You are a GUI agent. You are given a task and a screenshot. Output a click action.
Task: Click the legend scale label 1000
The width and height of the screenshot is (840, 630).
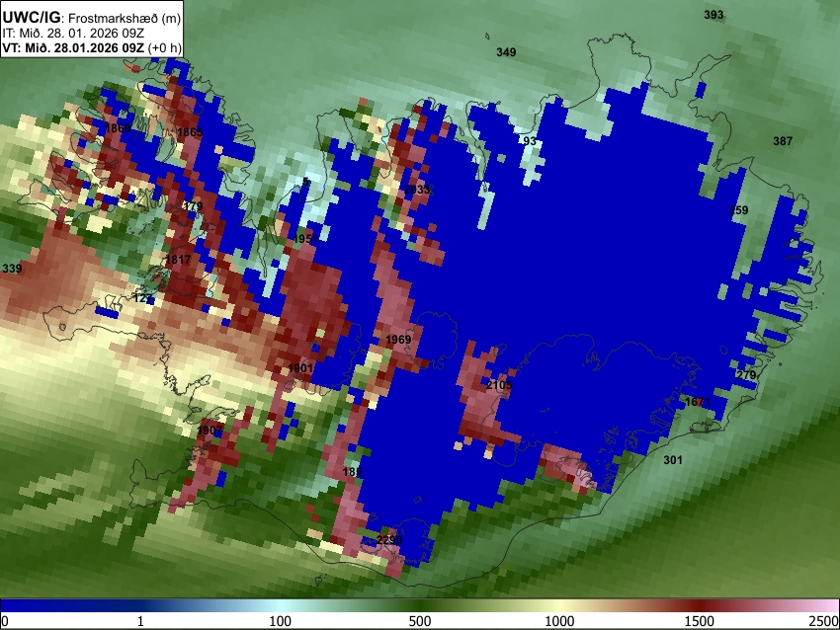coord(559,622)
